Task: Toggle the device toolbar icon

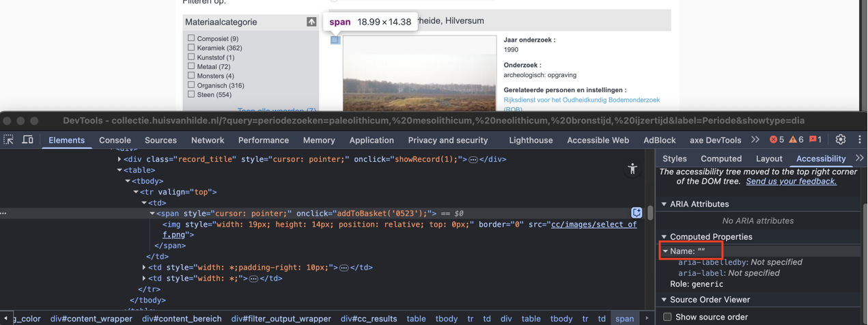Action: click(x=27, y=140)
